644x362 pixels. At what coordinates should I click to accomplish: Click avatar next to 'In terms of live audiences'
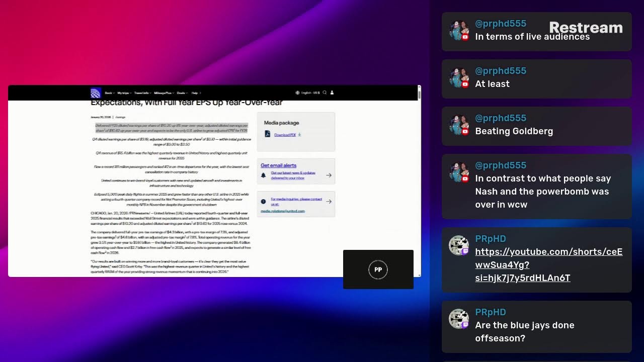pyautogui.click(x=459, y=31)
